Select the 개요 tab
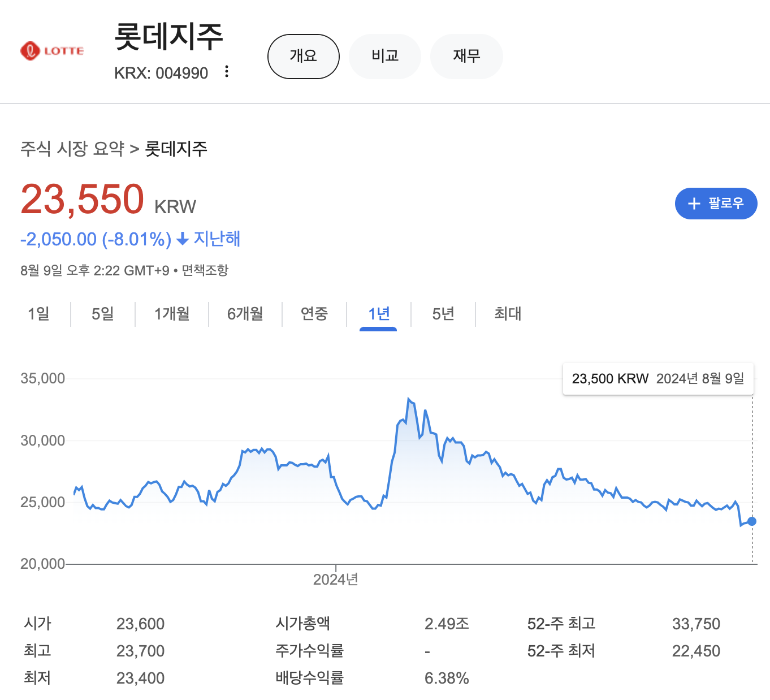 tap(303, 56)
